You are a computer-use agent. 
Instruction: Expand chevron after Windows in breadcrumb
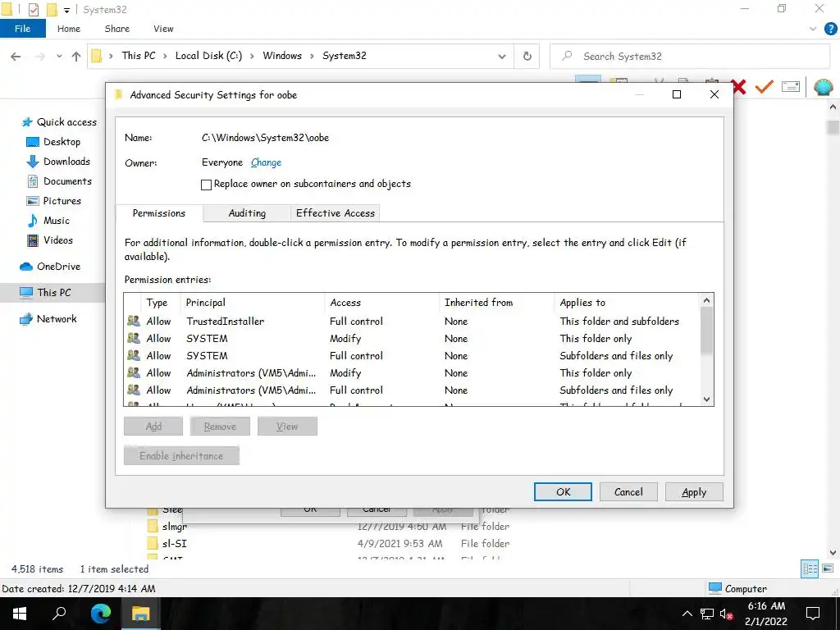click(x=312, y=56)
